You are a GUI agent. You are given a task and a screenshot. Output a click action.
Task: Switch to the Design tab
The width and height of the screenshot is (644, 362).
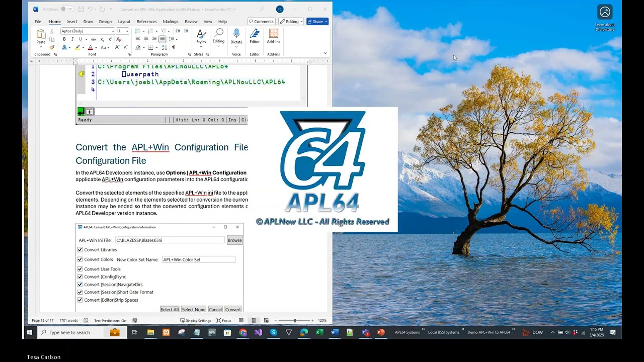[105, 22]
